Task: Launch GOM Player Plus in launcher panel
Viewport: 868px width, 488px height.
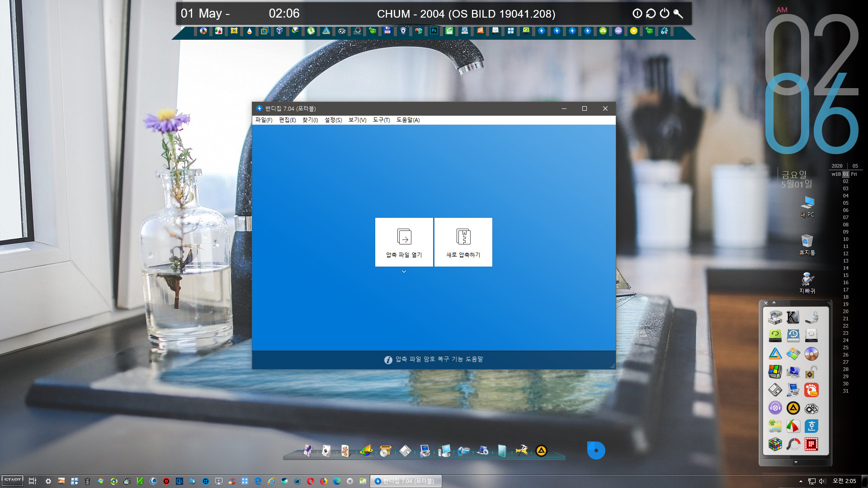Action: pos(811,390)
